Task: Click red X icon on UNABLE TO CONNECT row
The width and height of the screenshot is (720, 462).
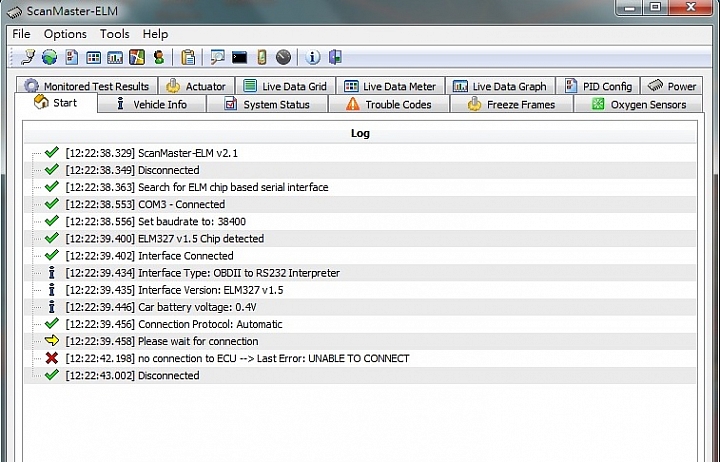Action: (x=52, y=358)
